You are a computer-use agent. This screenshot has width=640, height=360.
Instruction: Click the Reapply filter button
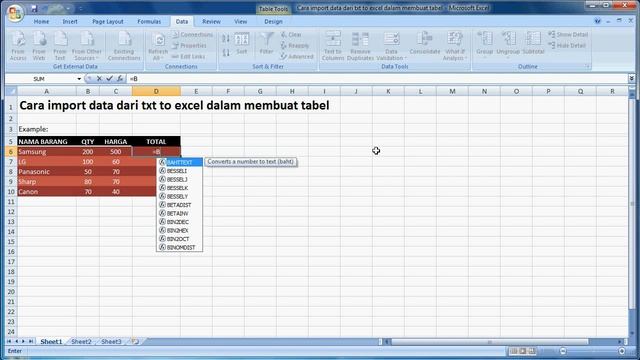point(295,46)
